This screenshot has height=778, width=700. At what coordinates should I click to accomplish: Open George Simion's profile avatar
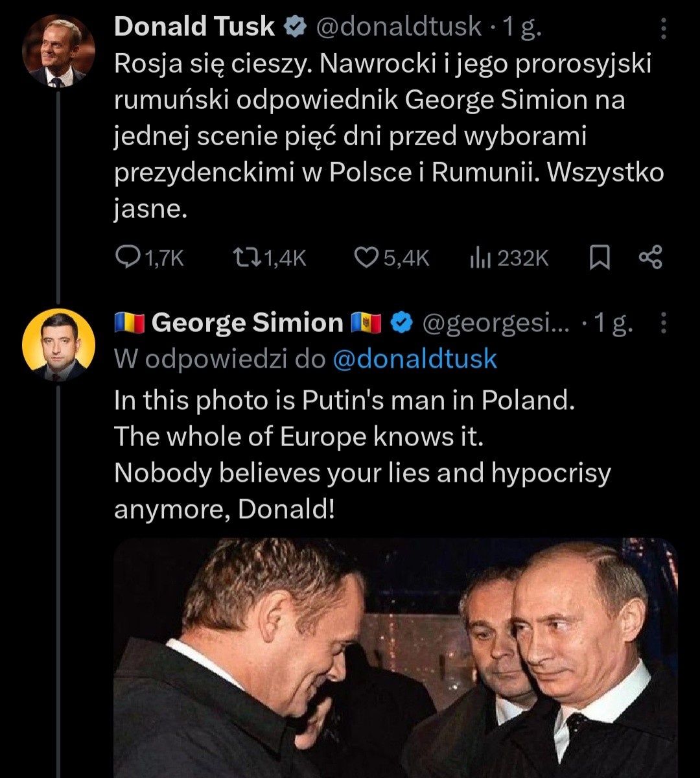coord(58,345)
